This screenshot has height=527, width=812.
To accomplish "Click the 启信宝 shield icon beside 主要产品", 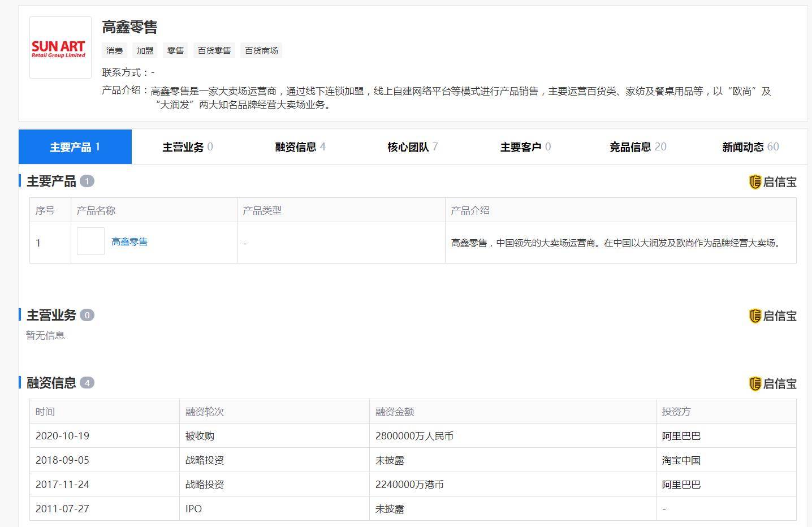I will tap(755, 182).
